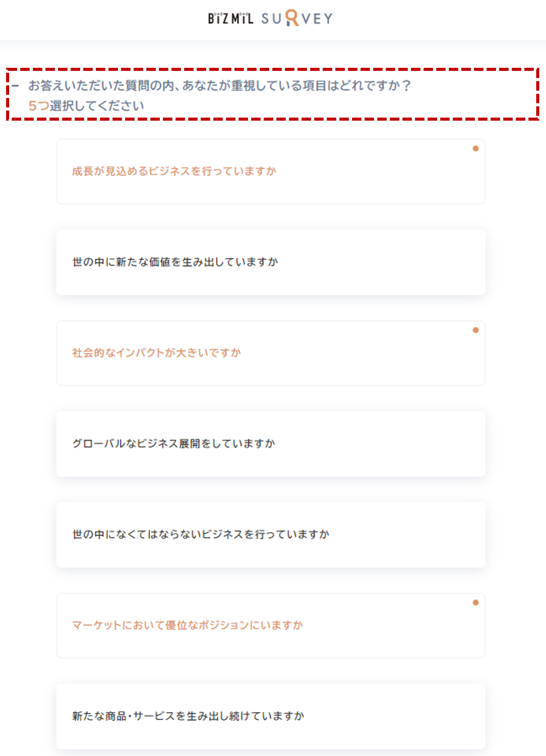546x756 pixels.
Task: Click the SURVEY wordmark text
Action: (297, 18)
